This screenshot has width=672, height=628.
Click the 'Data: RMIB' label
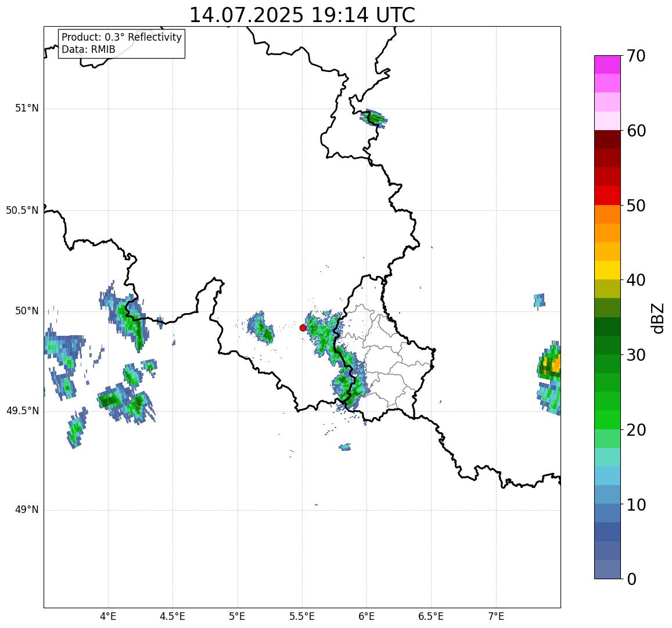click(x=88, y=50)
